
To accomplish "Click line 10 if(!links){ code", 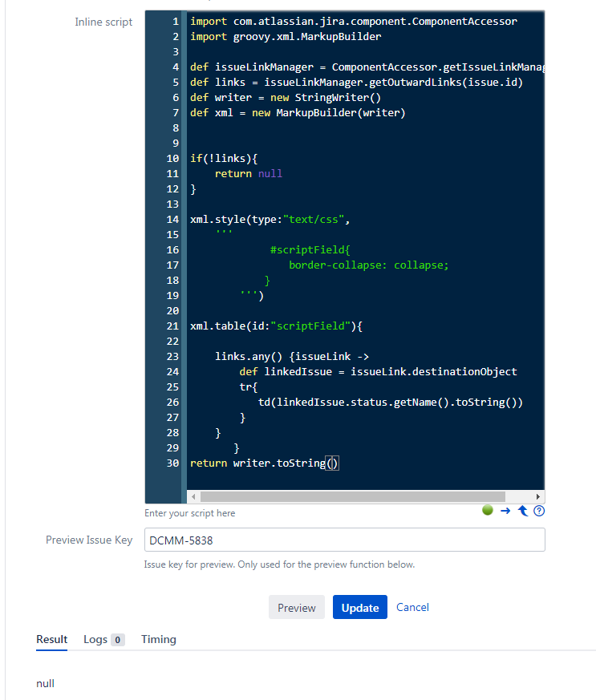I will (x=224, y=159).
